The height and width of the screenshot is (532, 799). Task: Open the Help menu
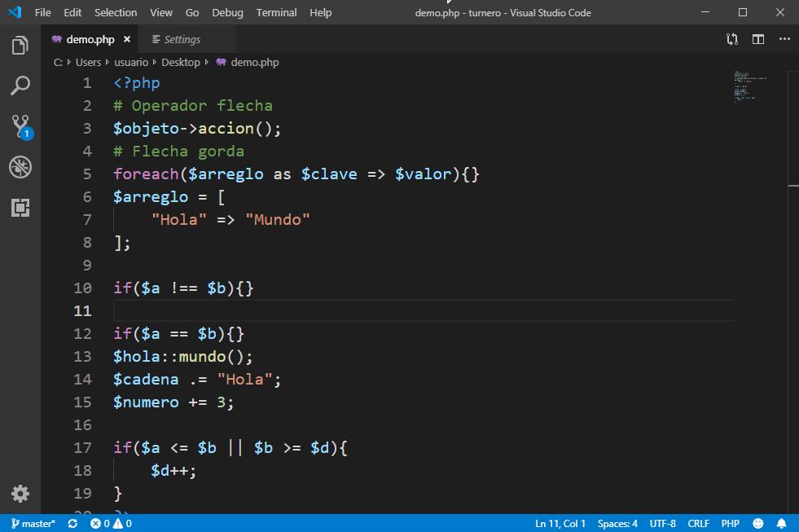[321, 13]
